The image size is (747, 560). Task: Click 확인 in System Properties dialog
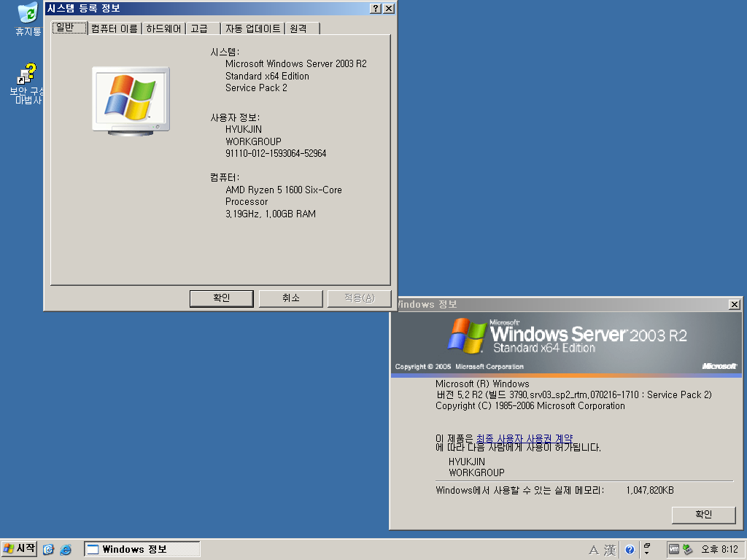click(x=222, y=298)
